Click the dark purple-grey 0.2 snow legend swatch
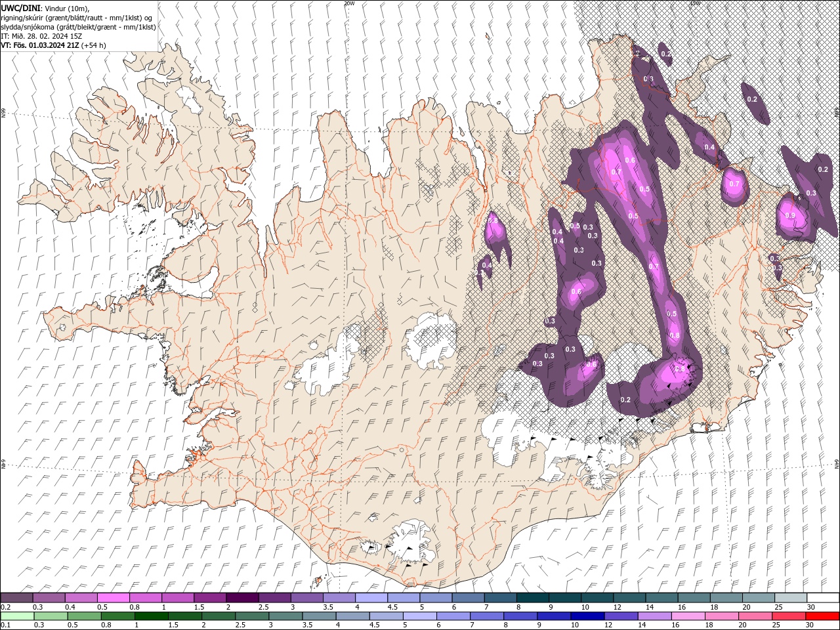The image size is (840, 630). (x=16, y=598)
